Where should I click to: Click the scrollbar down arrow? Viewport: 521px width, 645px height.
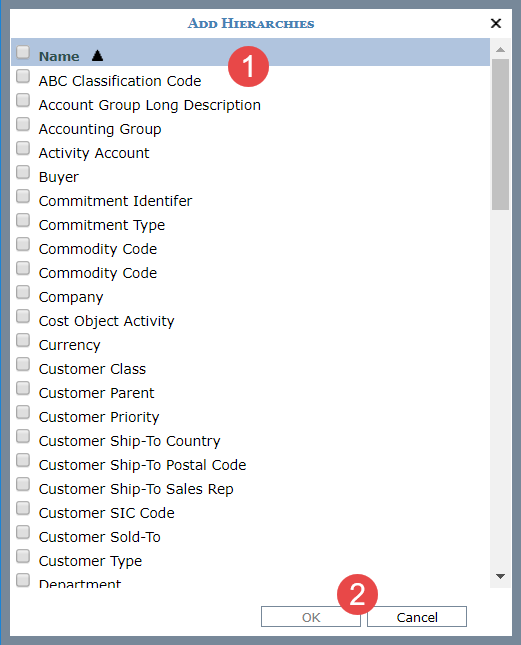tap(500, 576)
